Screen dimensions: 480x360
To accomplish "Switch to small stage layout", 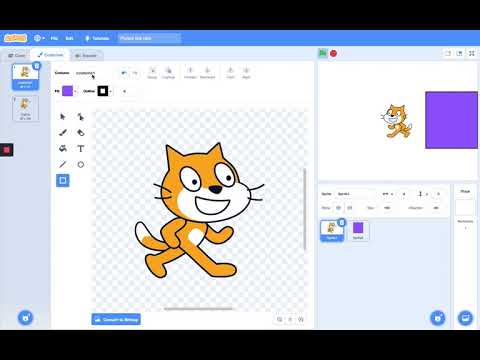I will 448,53.
